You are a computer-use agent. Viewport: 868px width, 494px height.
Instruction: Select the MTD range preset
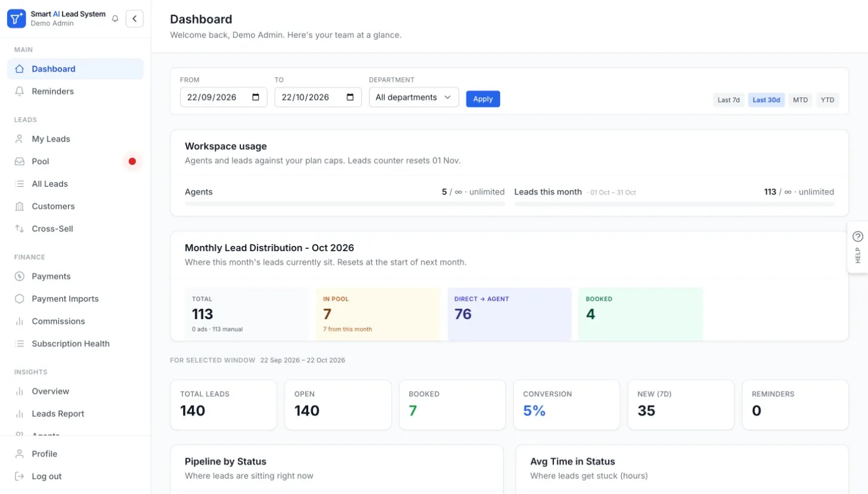pos(800,100)
